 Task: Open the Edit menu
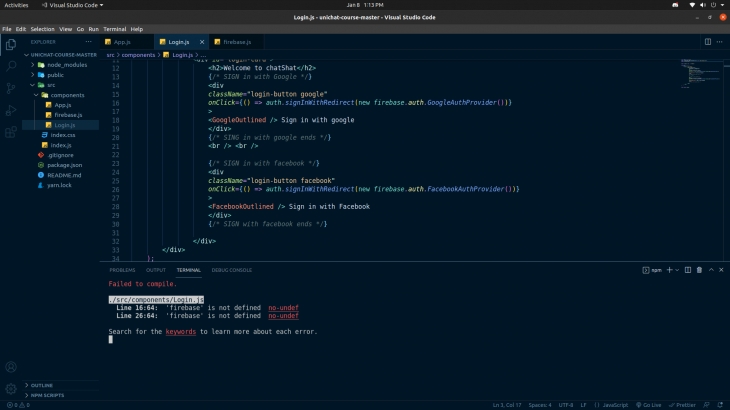(x=21, y=29)
